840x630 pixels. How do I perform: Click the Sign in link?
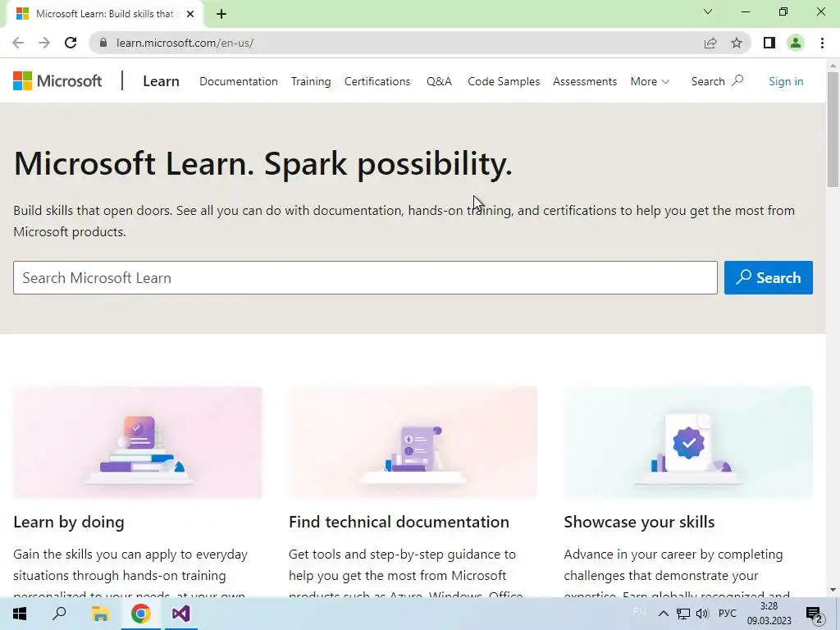(786, 81)
